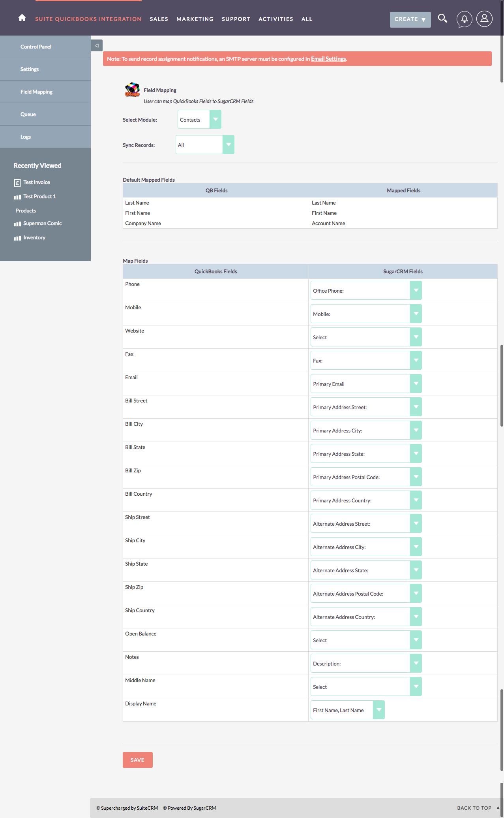
Task: Open the Marketing menu
Action: click(x=195, y=19)
